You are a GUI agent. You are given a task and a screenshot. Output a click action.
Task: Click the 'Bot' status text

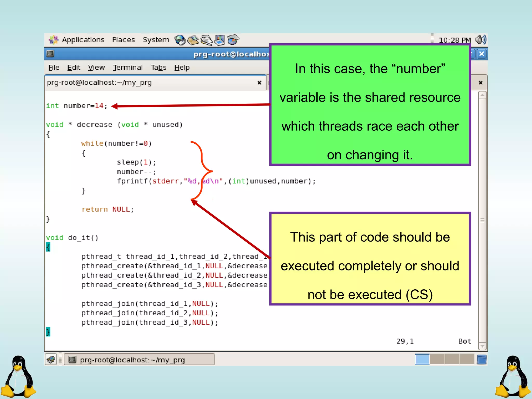465,341
